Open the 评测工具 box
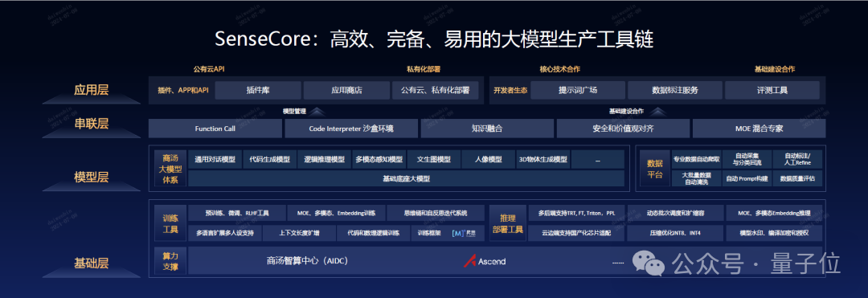The height and width of the screenshot is (298, 868). pos(772,90)
